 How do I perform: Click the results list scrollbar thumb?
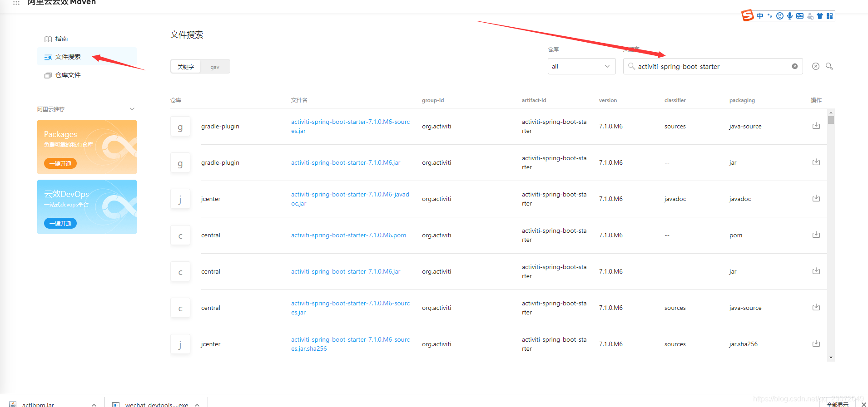pyautogui.click(x=831, y=120)
